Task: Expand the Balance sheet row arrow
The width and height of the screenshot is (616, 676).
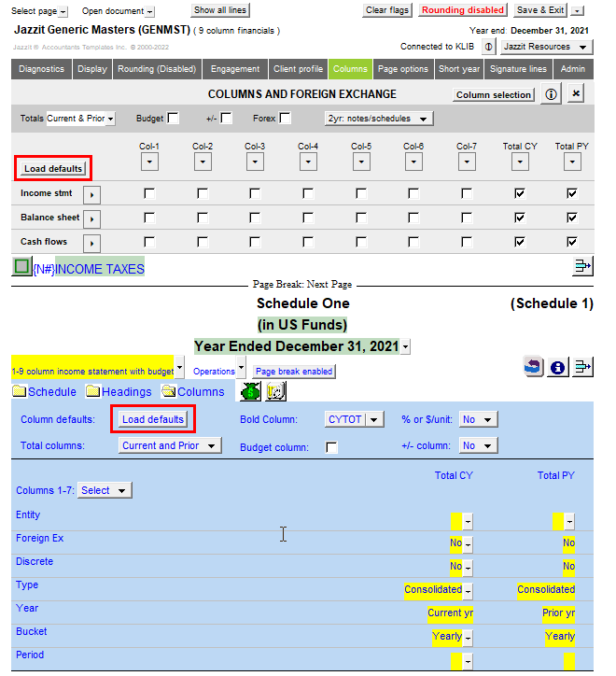Action: point(91,219)
